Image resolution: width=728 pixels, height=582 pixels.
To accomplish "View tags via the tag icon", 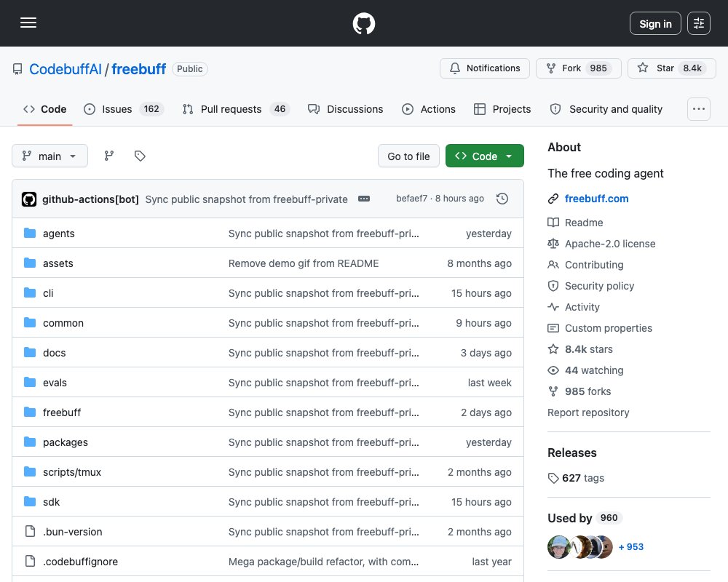I will [x=140, y=156].
